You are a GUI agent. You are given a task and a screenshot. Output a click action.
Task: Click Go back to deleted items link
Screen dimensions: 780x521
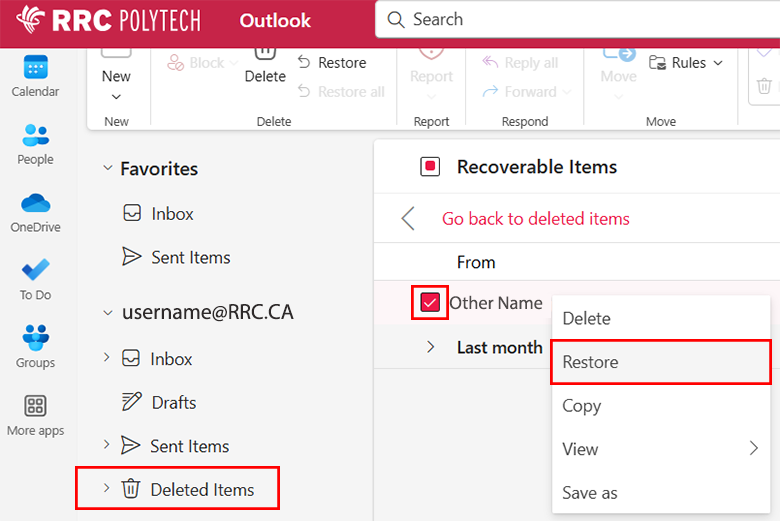pyautogui.click(x=536, y=219)
